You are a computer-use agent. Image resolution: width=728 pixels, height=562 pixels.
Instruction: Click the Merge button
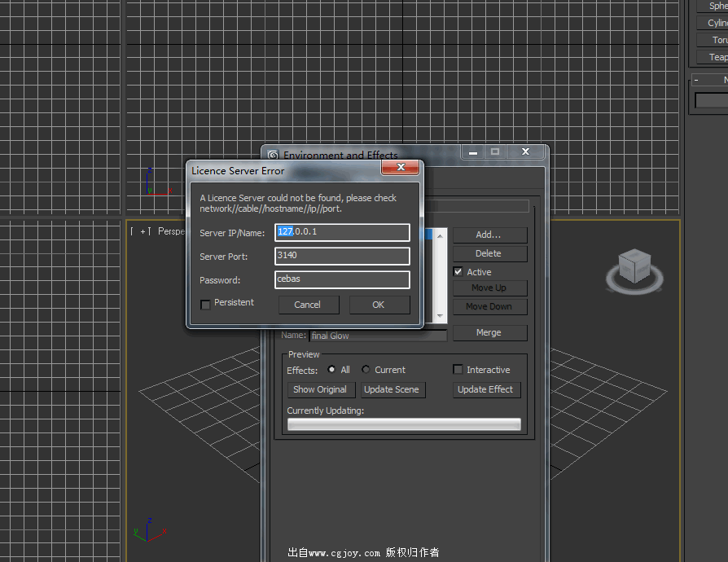490,332
